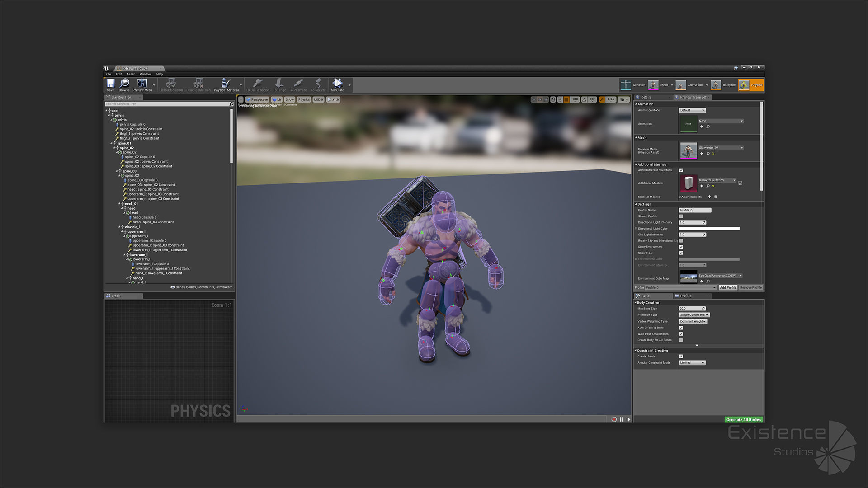This screenshot has width=868, height=488.
Task: Open the Animation Mode dropdown
Action: coord(692,110)
